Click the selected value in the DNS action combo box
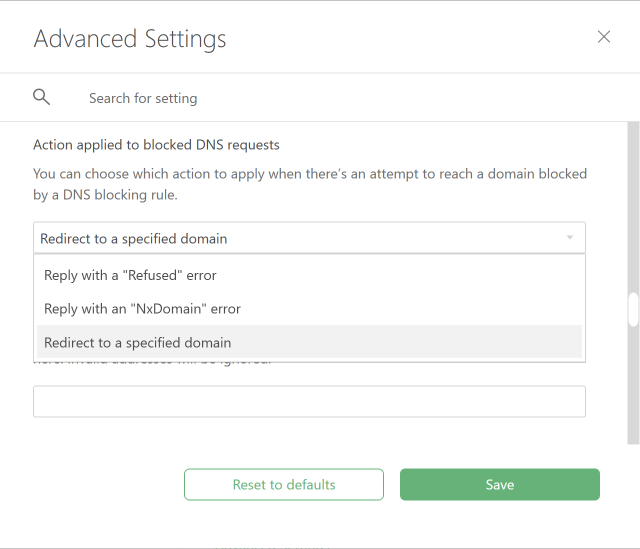Screen dimensions: 640x549 [x=134, y=239]
